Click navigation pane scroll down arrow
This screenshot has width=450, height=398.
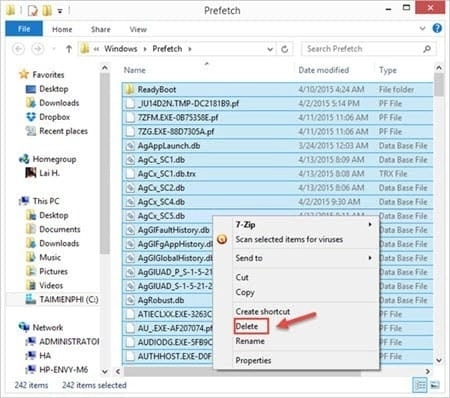(x=105, y=371)
